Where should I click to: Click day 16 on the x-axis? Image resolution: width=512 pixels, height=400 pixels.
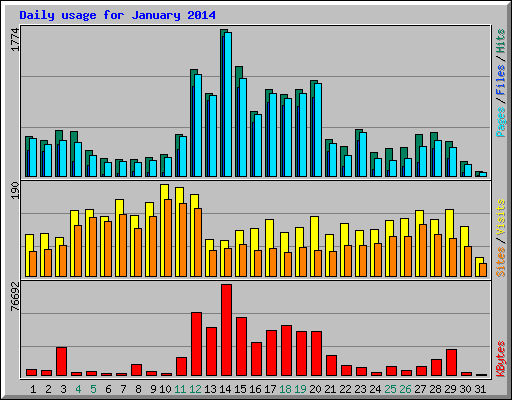(255, 389)
